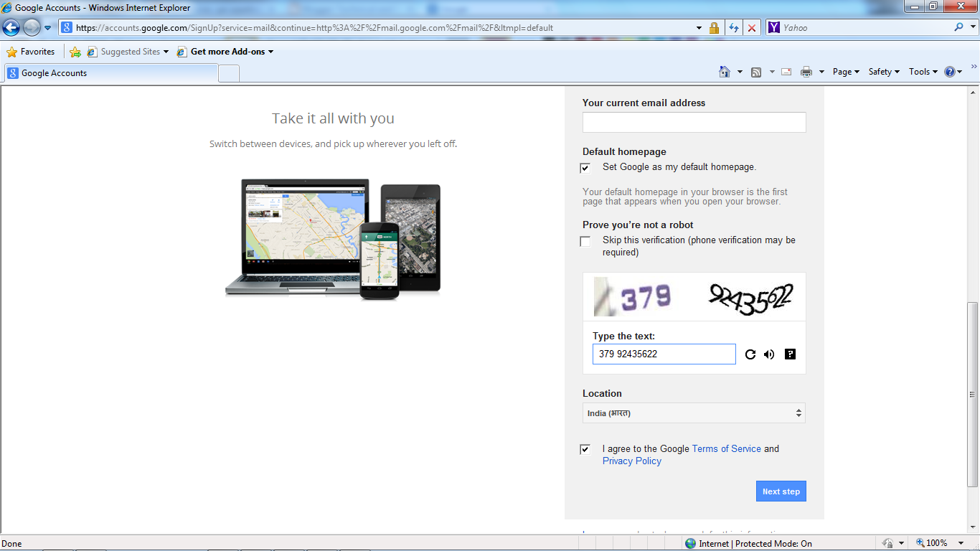
Task: Click the captcha image
Action: click(x=694, y=296)
